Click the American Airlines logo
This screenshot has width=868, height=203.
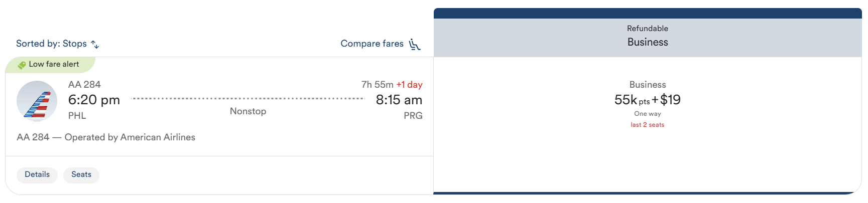coord(37,101)
